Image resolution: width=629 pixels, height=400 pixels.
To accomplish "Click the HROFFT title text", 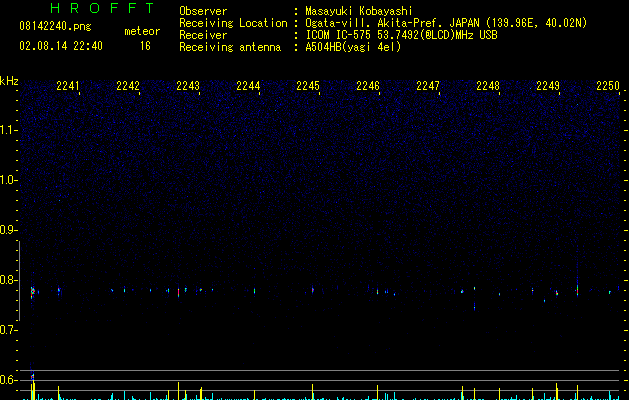I will (x=102, y=8).
